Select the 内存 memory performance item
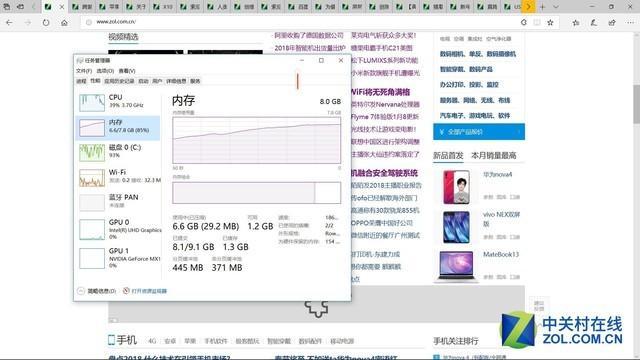The image size is (640, 360). pyautogui.click(x=118, y=127)
